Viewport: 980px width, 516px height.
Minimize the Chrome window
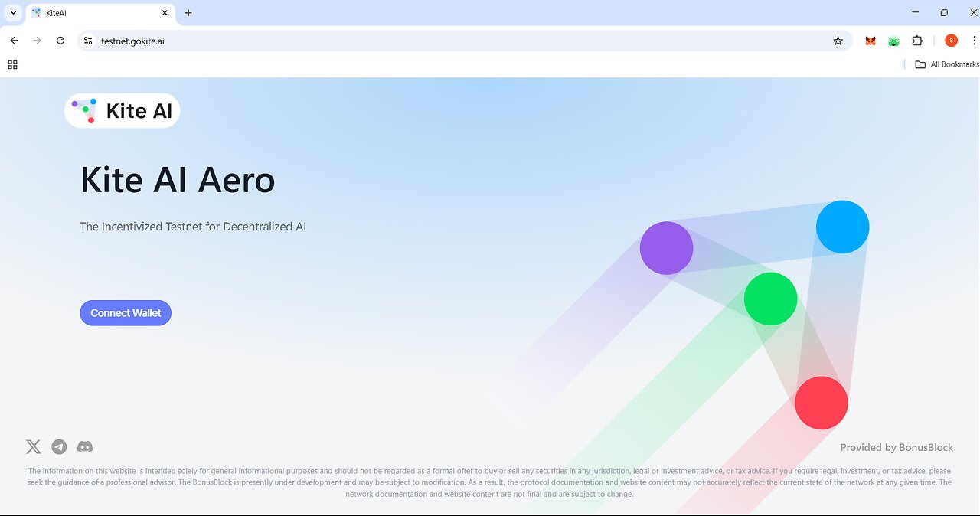tap(915, 12)
